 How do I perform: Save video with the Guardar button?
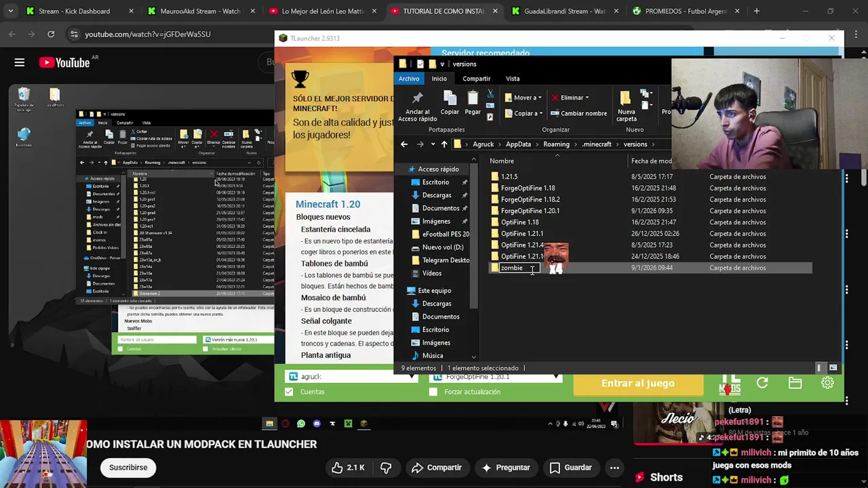click(571, 468)
